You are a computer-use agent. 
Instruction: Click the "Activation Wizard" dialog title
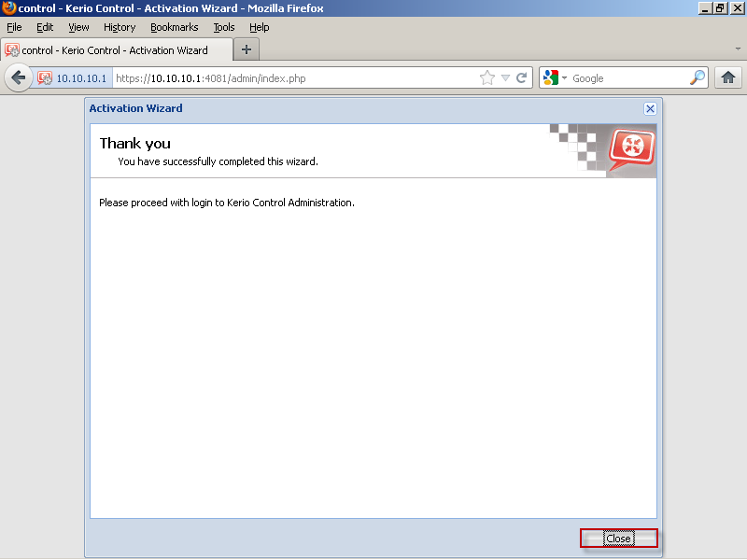point(135,108)
